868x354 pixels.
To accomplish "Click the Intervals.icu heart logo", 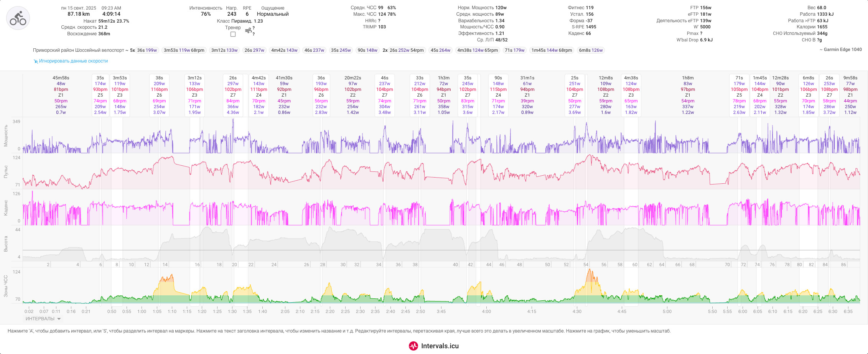I will coord(413,346).
